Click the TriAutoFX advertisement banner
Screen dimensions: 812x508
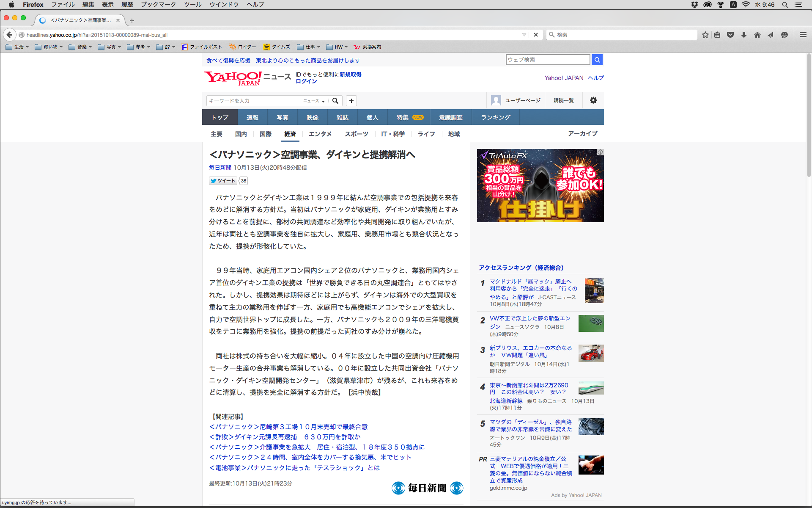540,185
